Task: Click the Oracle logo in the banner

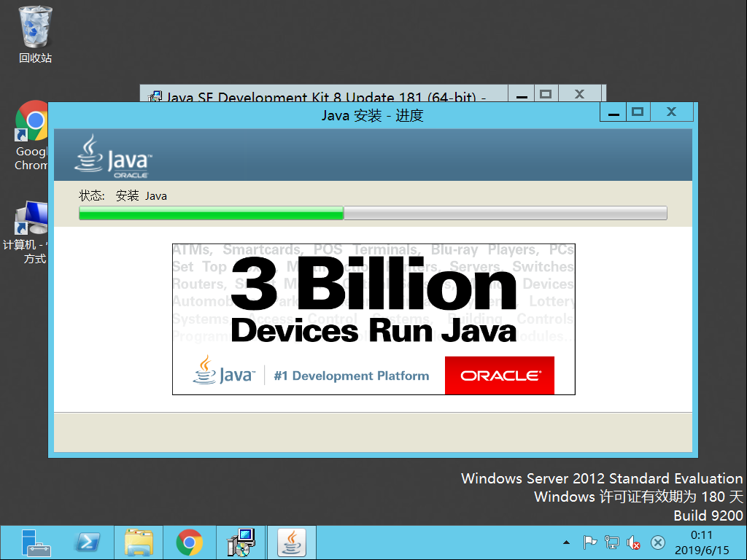Action: click(499, 376)
